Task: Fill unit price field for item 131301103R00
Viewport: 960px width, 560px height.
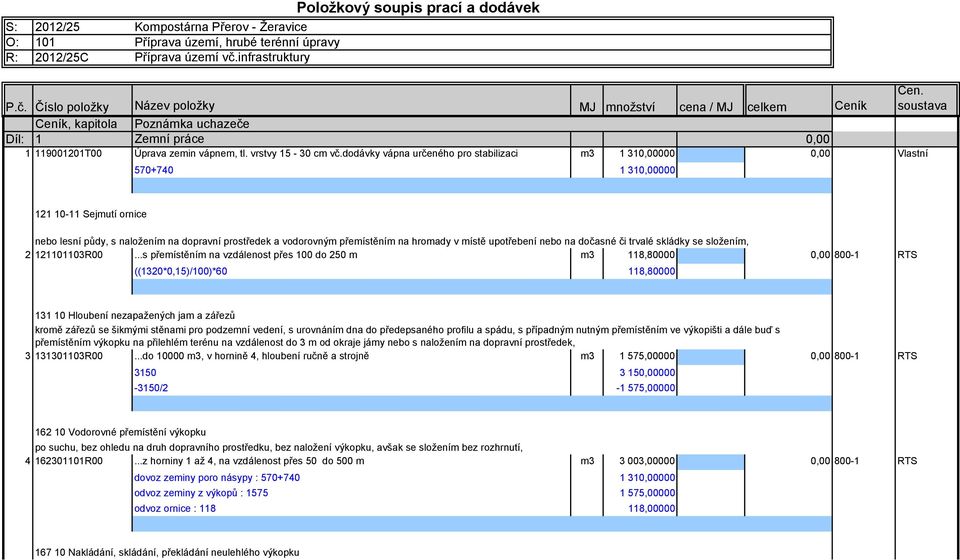Action: [711, 357]
